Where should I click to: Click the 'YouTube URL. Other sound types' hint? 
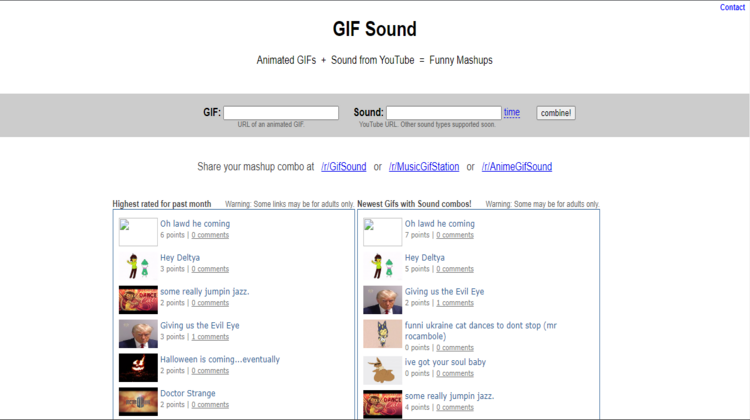427,124
